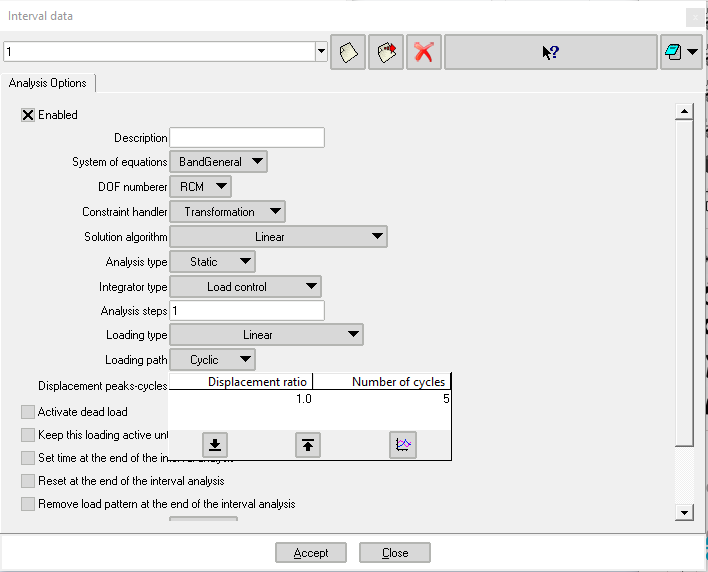
Task: Click the new interval icon
Action: pyautogui.click(x=348, y=52)
